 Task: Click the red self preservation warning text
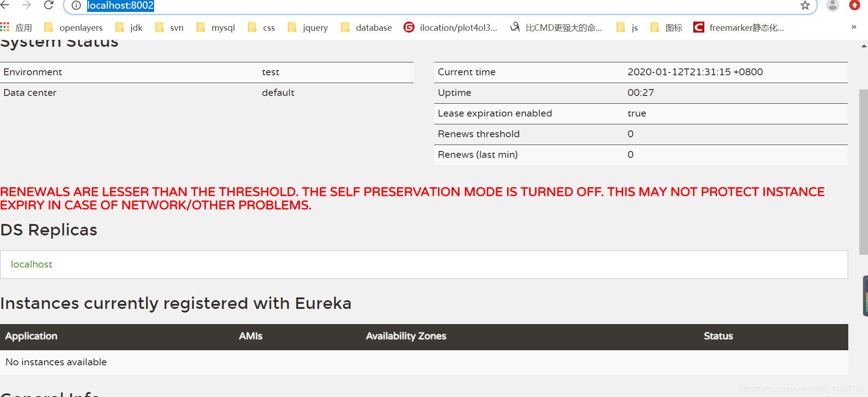tap(413, 198)
